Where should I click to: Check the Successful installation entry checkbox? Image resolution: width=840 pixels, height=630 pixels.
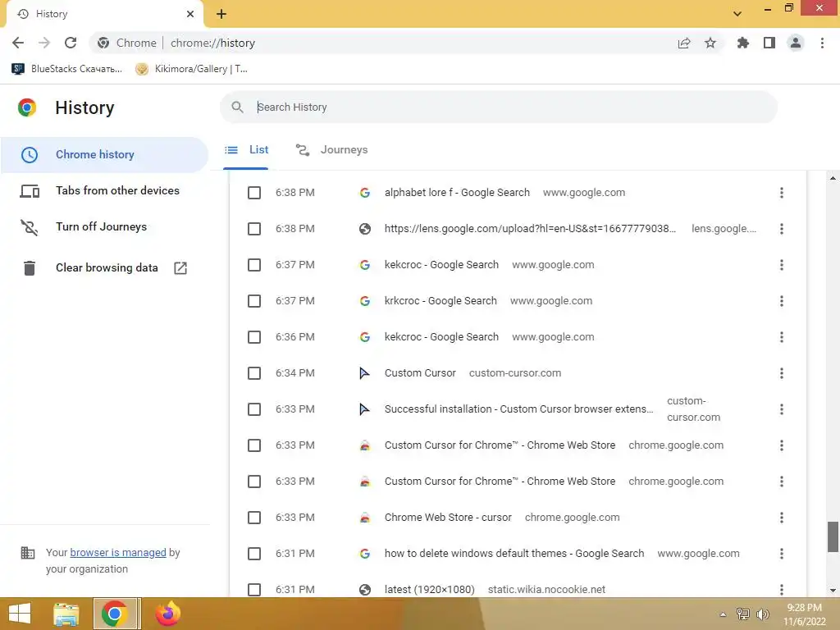coord(254,409)
